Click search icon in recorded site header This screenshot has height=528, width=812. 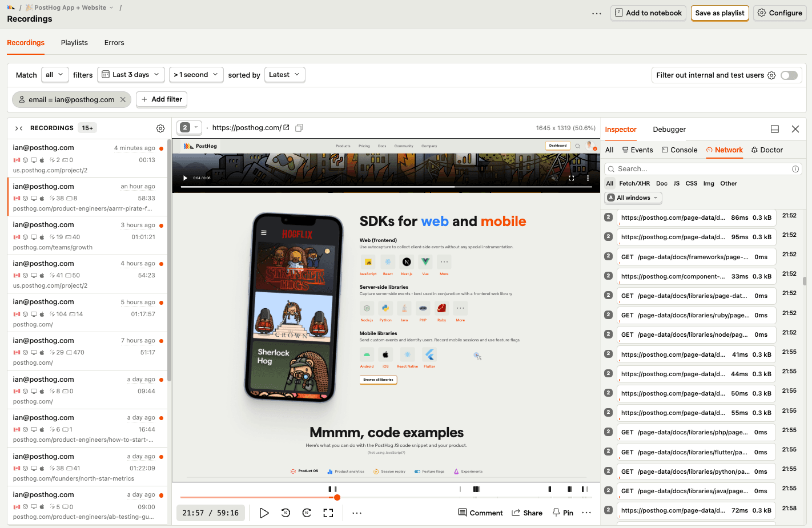(577, 146)
